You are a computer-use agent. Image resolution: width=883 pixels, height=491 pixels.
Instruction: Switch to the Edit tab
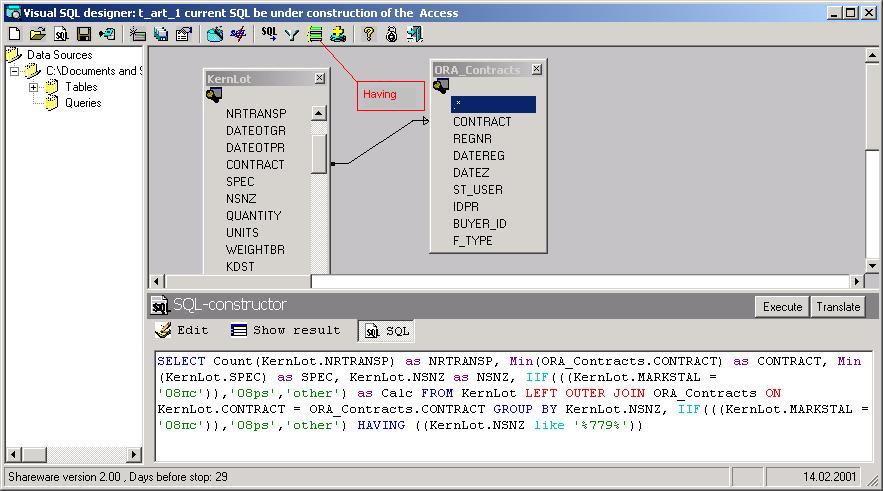pyautogui.click(x=182, y=330)
